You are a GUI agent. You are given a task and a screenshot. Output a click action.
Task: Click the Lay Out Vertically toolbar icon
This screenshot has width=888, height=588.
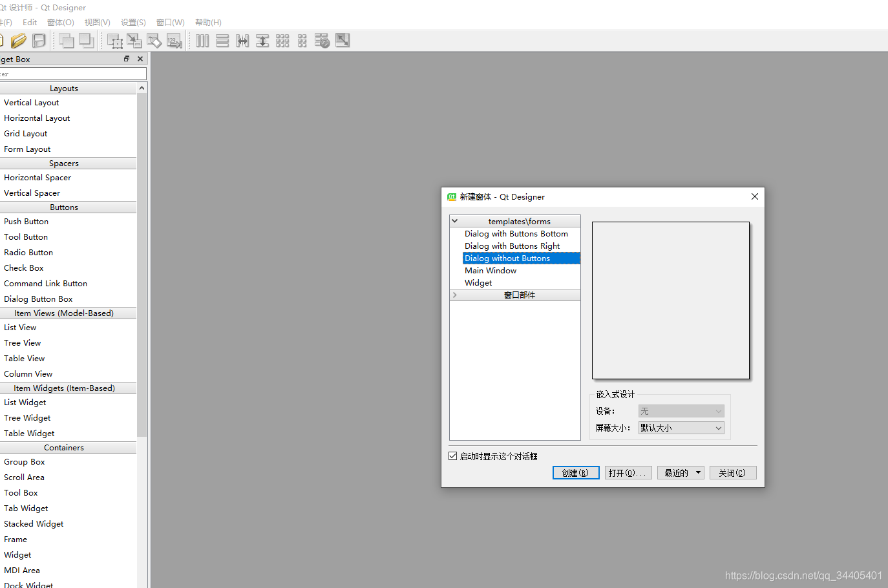(222, 41)
